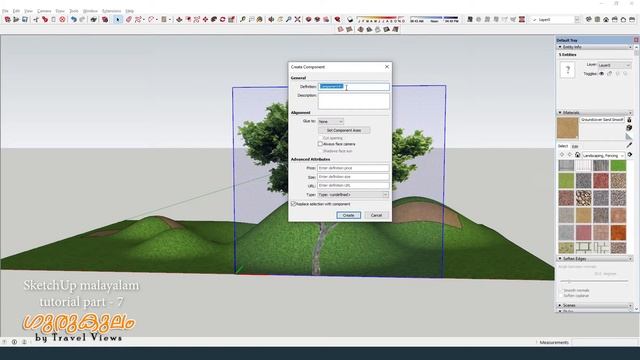This screenshot has height=360, width=640.
Task: Close the Create Component dialog
Action: [x=387, y=67]
